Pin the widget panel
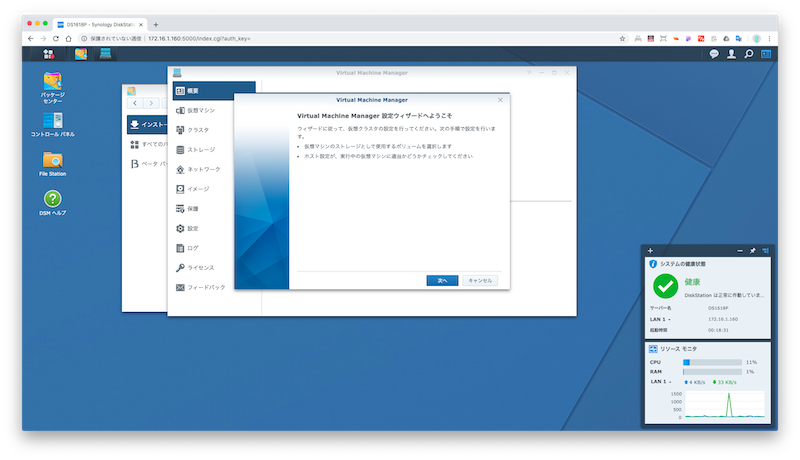 coord(753,250)
